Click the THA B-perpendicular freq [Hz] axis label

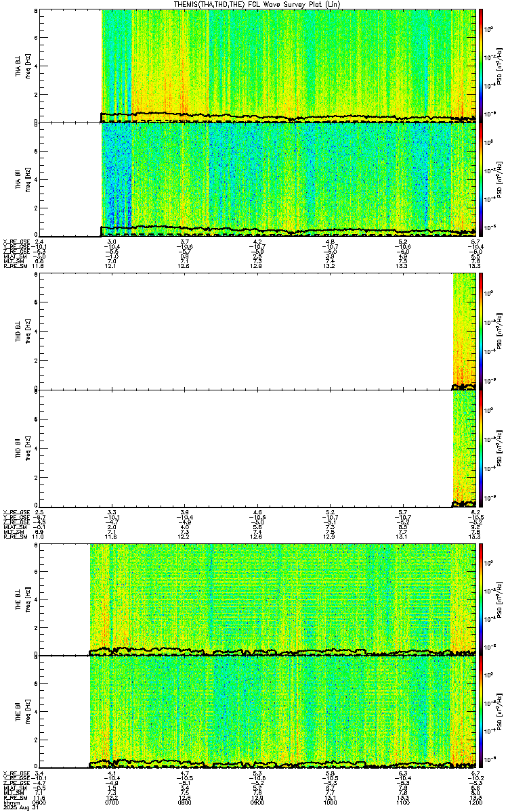tap(27, 66)
